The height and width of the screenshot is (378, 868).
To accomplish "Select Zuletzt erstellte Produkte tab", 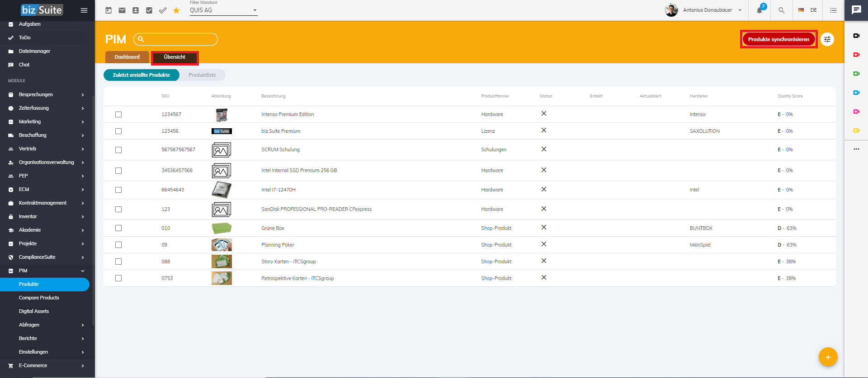I will 142,75.
